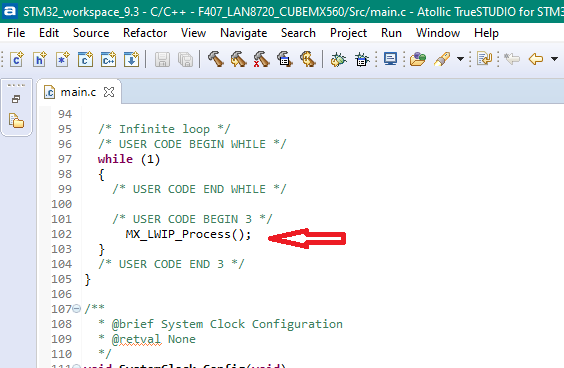The image size is (564, 368).
Task: Open the Source menu
Action: click(x=91, y=33)
